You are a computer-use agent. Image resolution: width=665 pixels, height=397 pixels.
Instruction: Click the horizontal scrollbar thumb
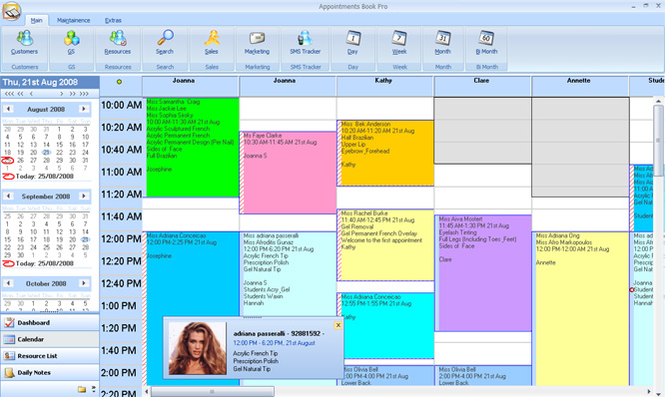212,391
